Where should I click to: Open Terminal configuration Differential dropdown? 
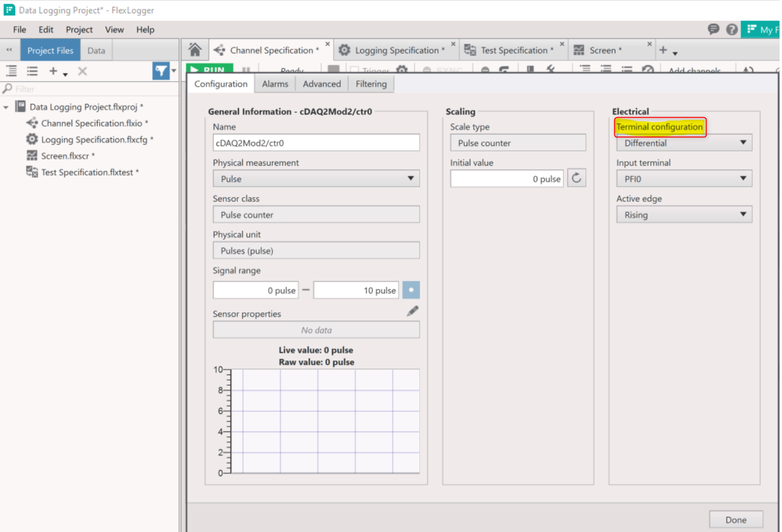(x=684, y=143)
